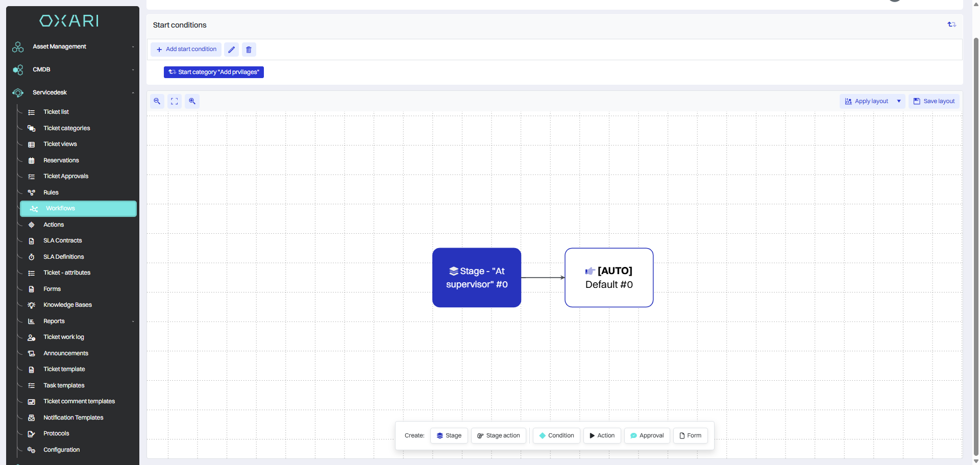Screen dimensions: 980x465
Task: Create a new Condition node
Action: tap(556, 435)
